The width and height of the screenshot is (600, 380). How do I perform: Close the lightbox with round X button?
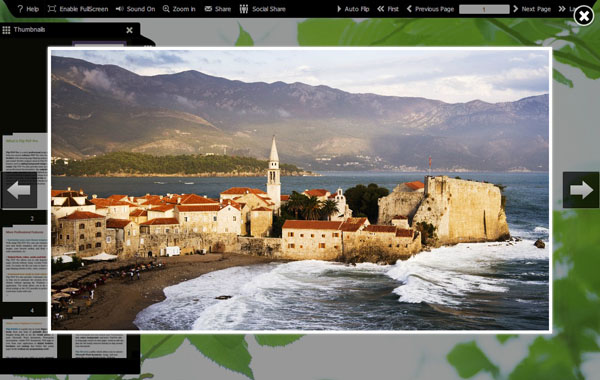click(x=584, y=16)
